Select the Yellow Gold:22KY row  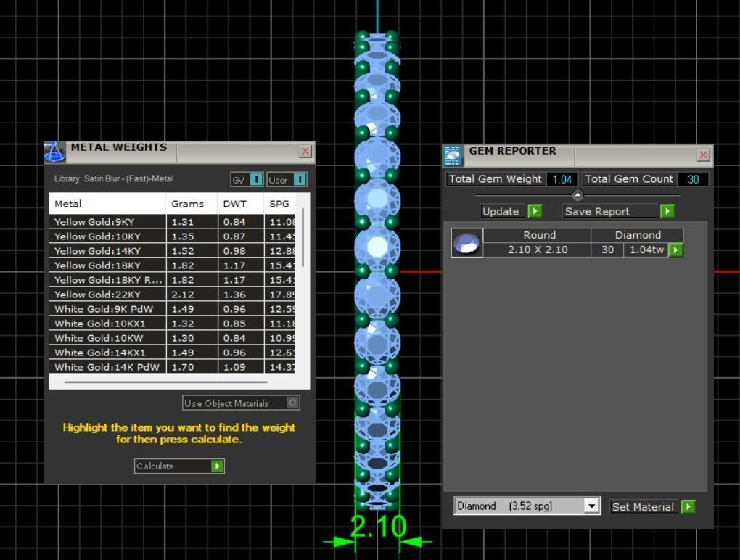(172, 295)
